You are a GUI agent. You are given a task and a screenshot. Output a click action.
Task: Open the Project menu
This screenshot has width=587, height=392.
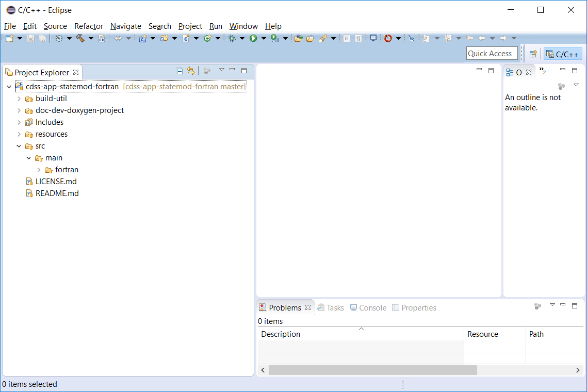point(190,26)
